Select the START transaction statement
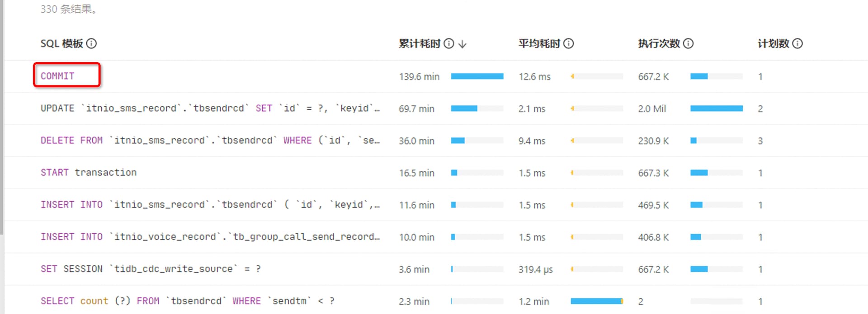The width and height of the screenshot is (868, 314). [x=89, y=173]
